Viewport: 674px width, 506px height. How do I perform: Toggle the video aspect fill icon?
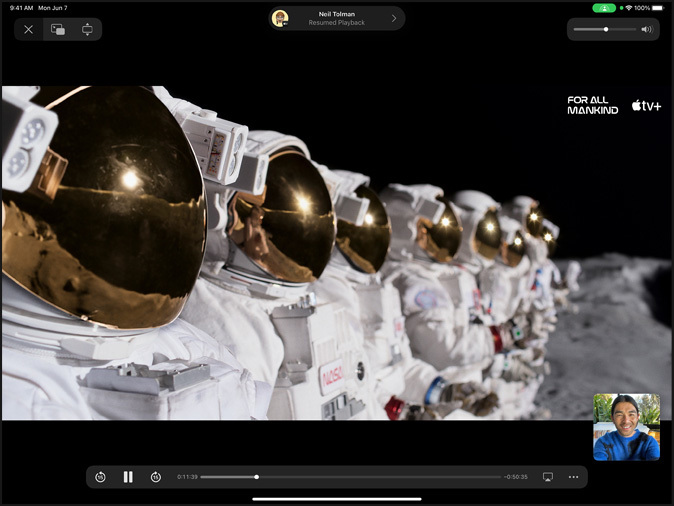[x=87, y=29]
